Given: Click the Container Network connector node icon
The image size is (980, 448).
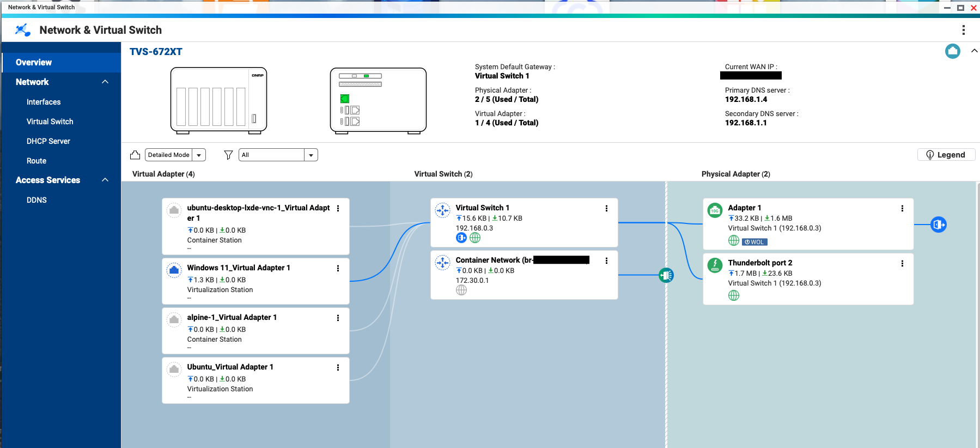Looking at the screenshot, I should [666, 275].
